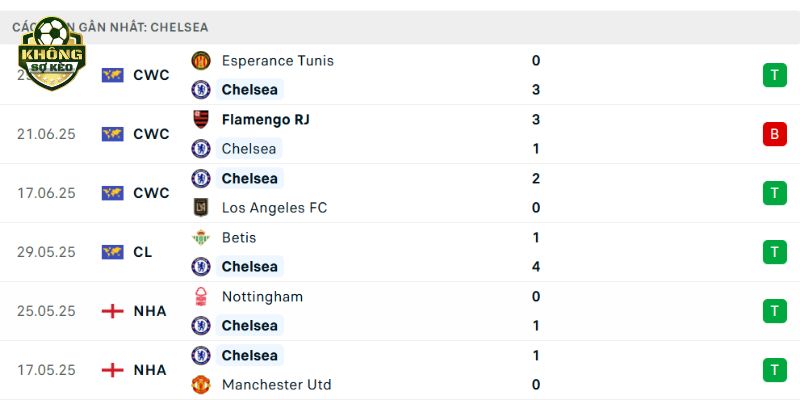The width and height of the screenshot is (800, 400).
Task: Click the Esperance Tunis team crest
Action: point(201,61)
